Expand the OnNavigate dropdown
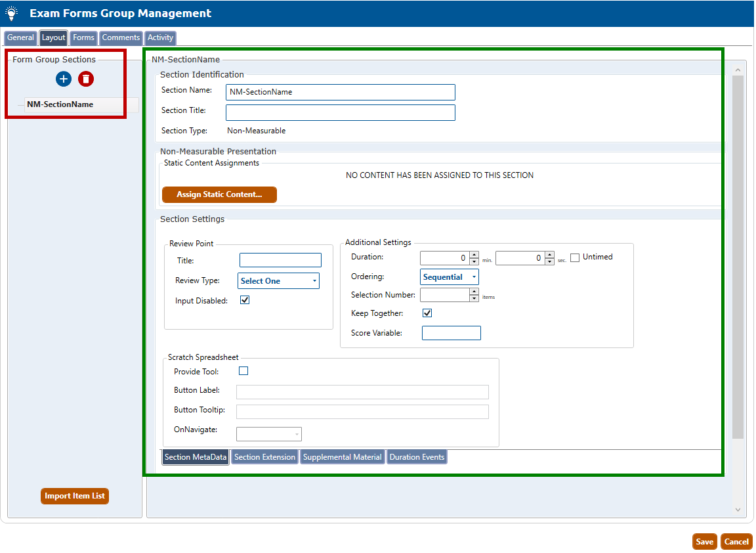The image size is (756, 553). 269,434
